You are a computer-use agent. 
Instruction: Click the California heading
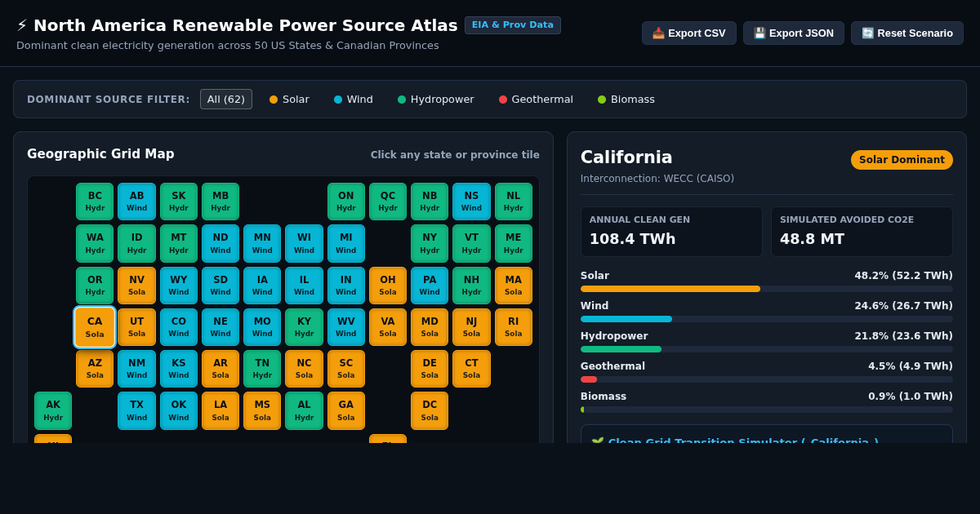[626, 157]
